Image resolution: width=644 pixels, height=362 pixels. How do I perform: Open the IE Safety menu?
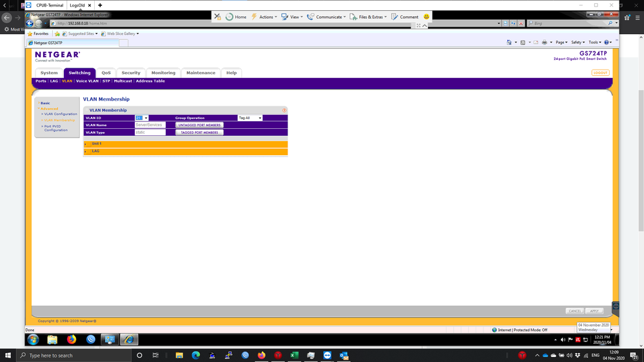point(578,43)
